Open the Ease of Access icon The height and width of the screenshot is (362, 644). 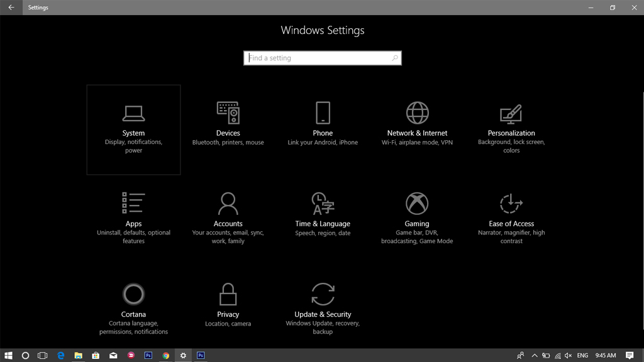511,203
